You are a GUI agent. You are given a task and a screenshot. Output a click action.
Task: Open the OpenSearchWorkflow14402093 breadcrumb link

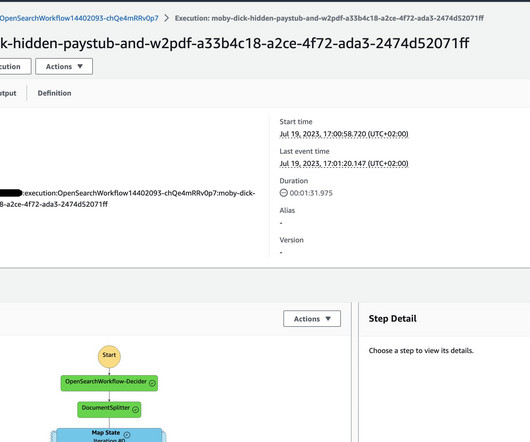click(79, 18)
